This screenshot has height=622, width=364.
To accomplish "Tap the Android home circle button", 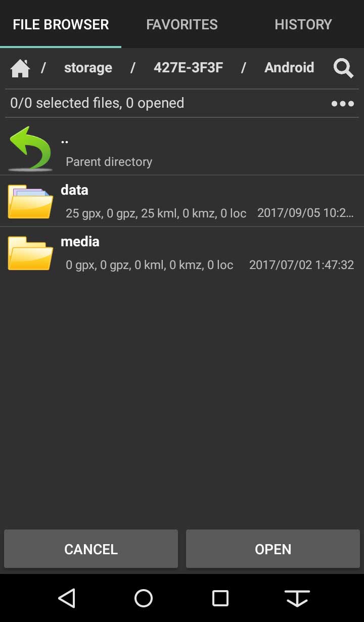I will (x=144, y=598).
